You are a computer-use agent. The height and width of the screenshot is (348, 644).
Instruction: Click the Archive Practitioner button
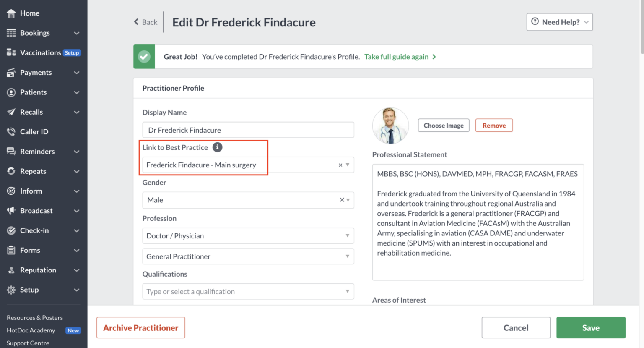coord(140,327)
